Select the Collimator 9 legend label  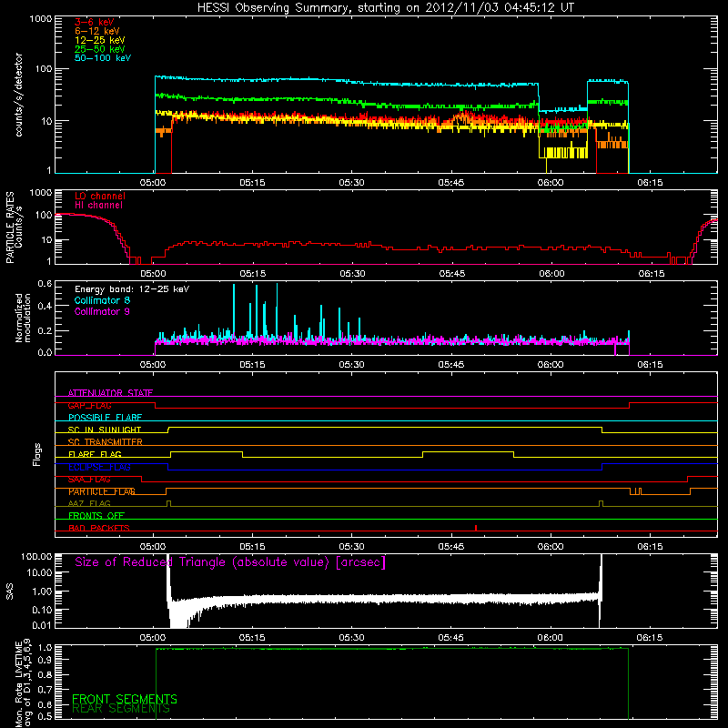tap(102, 311)
